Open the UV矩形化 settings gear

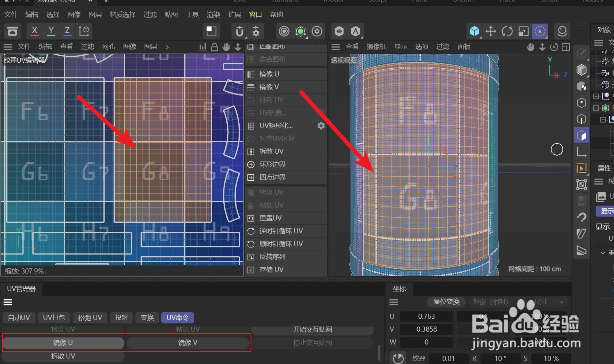tap(321, 126)
